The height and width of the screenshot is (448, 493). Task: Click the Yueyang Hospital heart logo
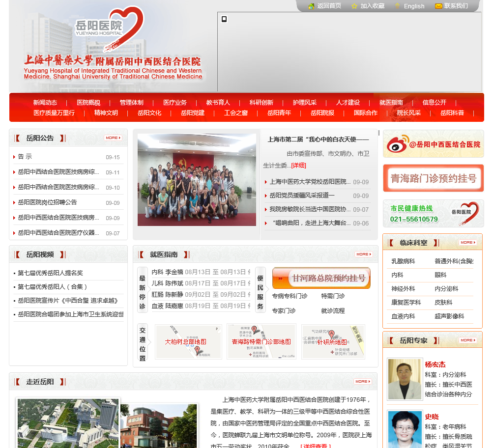click(110, 29)
